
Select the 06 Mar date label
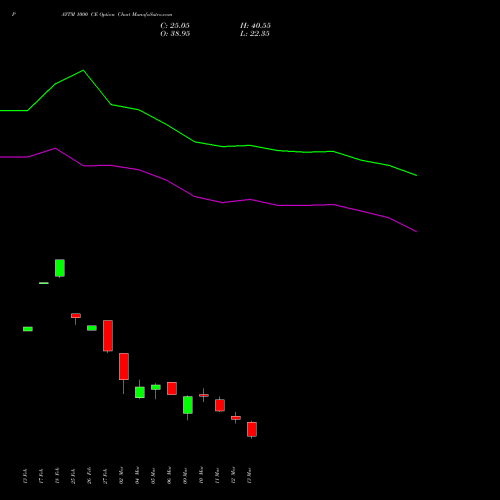(169, 475)
